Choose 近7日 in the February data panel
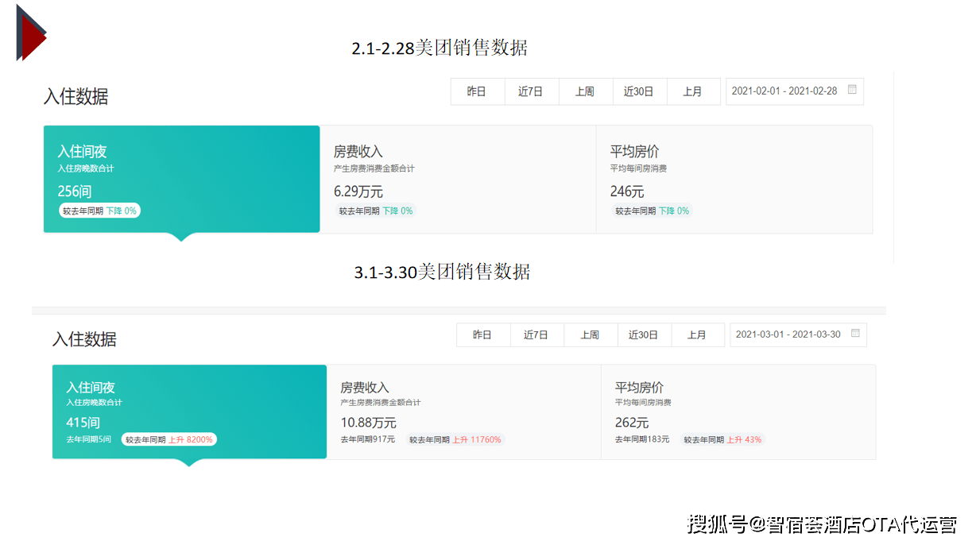Image resolution: width=980 pixels, height=545 pixels. click(x=531, y=91)
